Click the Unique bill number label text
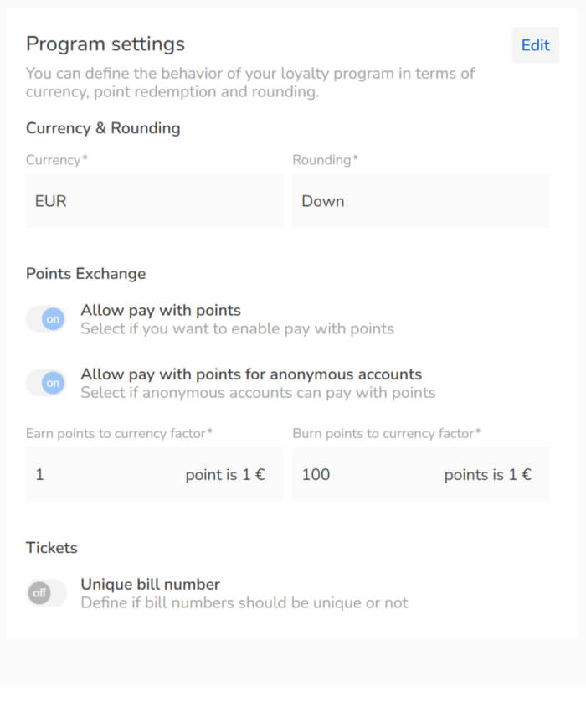The width and height of the screenshot is (586, 728). pyautogui.click(x=150, y=584)
